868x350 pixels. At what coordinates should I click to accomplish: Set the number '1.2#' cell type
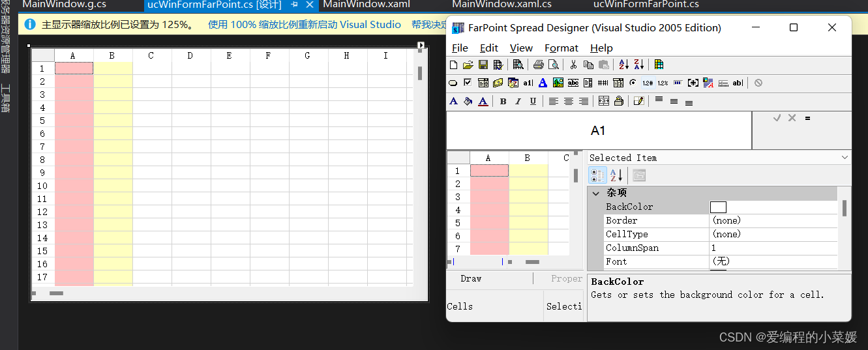coord(648,83)
